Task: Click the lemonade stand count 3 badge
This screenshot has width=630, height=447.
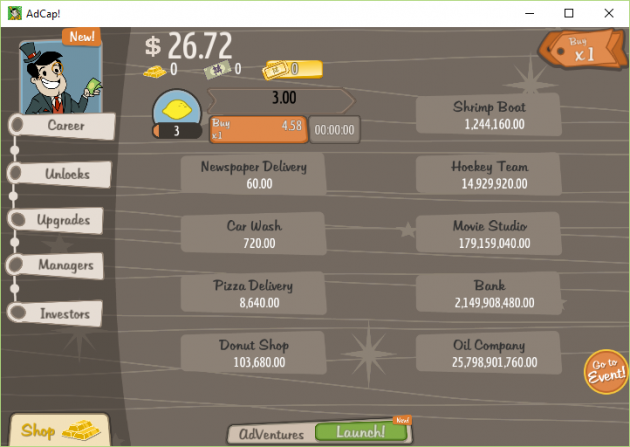Action: click(177, 131)
